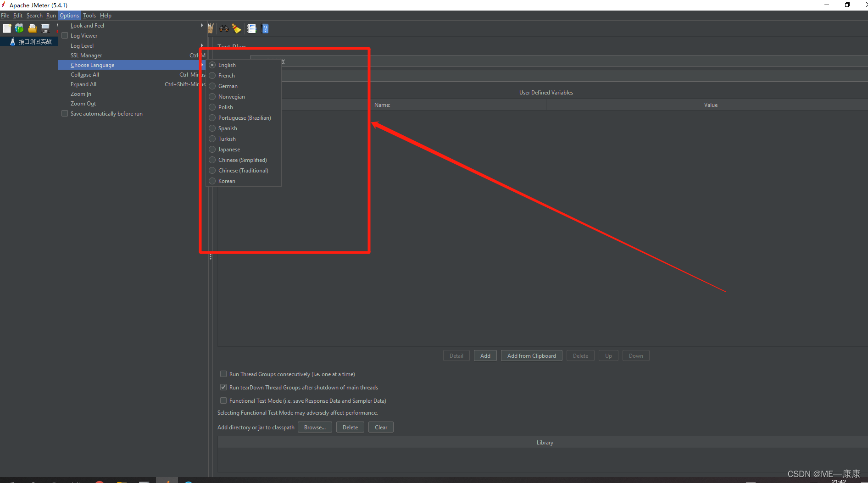The height and width of the screenshot is (483, 868).
Task: Select English language radio button
Action: tap(212, 65)
